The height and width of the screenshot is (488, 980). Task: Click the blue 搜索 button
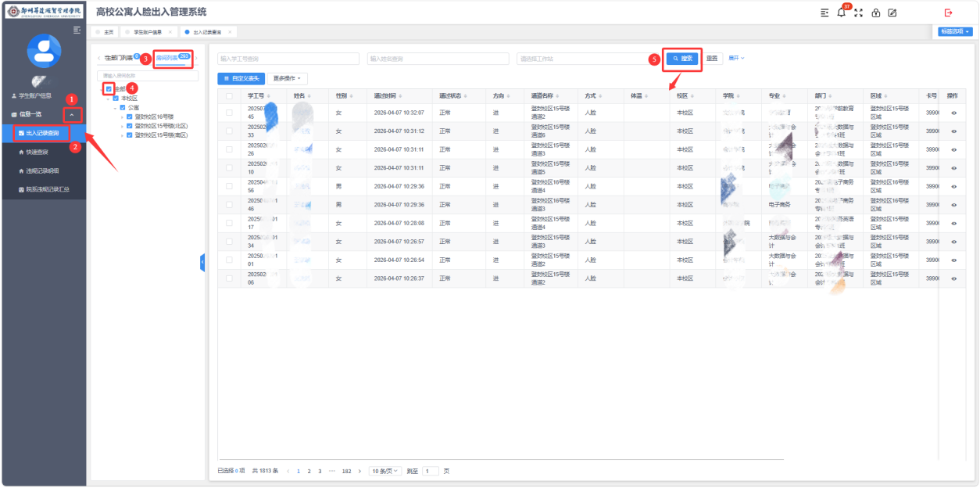tap(682, 59)
